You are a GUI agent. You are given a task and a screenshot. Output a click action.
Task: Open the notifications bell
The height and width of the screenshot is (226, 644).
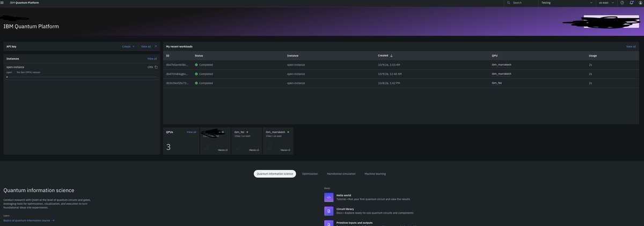tap(631, 3)
